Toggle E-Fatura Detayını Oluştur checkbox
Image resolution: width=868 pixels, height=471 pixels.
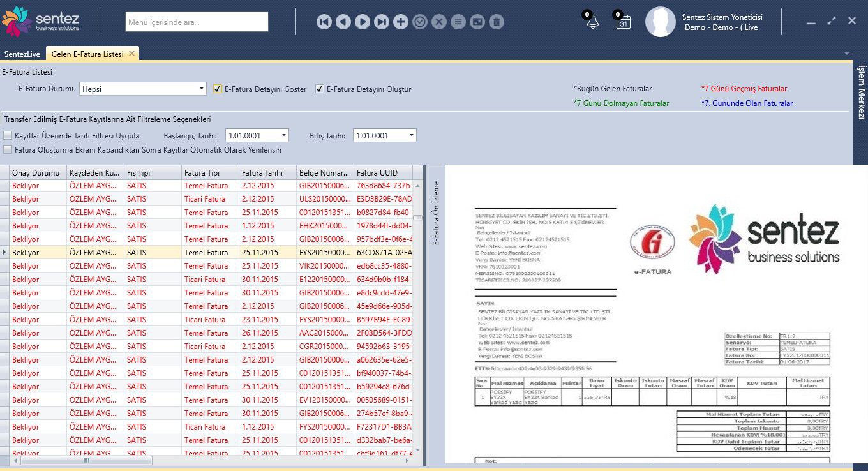pos(320,89)
